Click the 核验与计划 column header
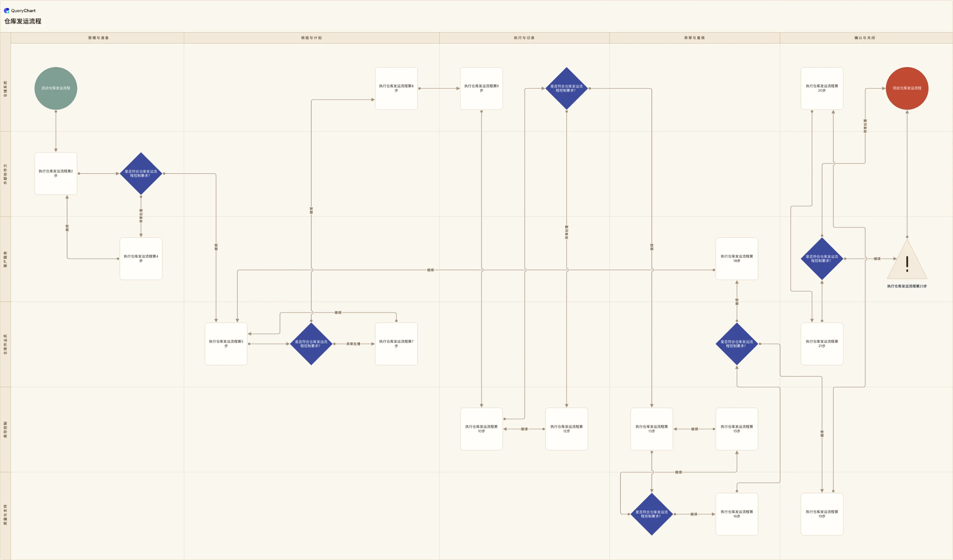This screenshot has width=953, height=560. pos(311,38)
